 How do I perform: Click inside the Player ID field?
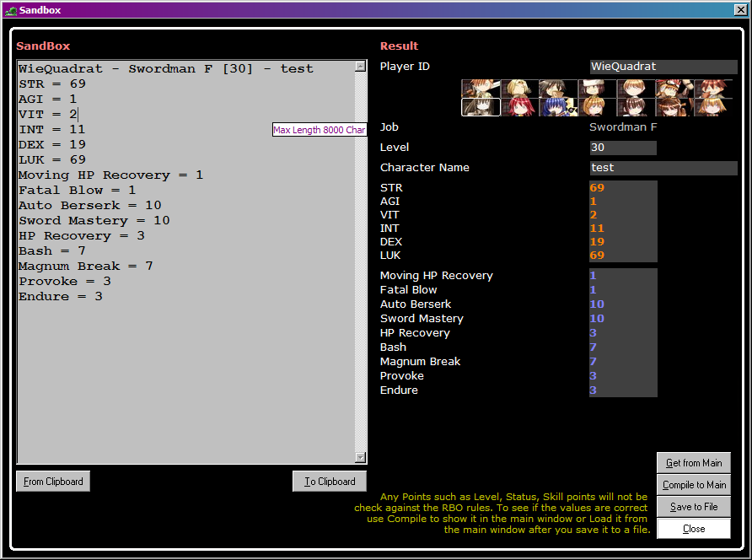663,67
